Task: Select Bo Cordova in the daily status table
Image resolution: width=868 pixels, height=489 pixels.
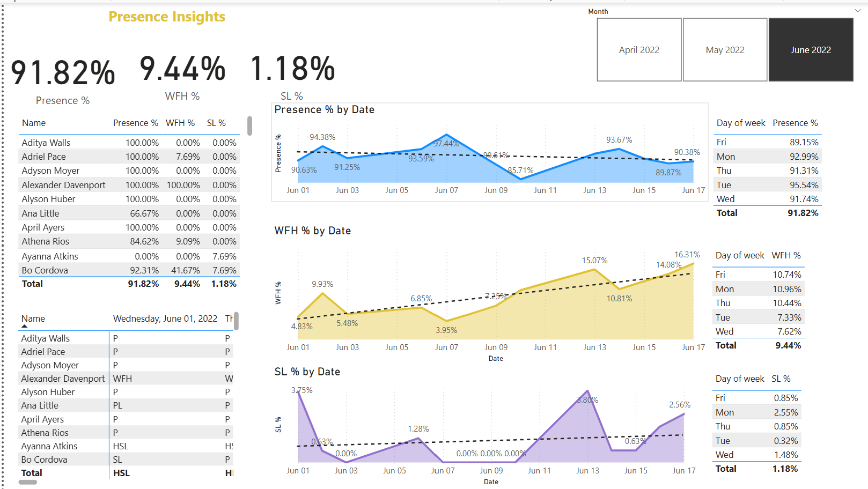Action: point(44,460)
